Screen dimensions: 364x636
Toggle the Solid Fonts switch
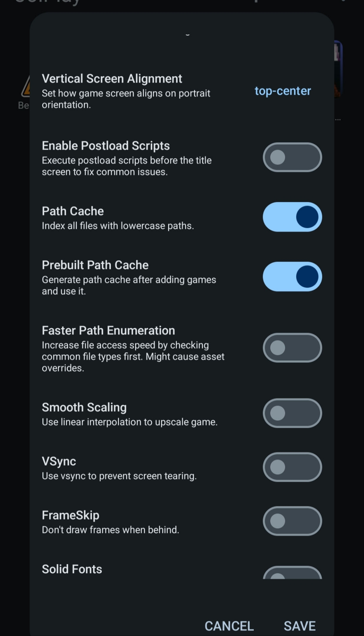point(292,572)
